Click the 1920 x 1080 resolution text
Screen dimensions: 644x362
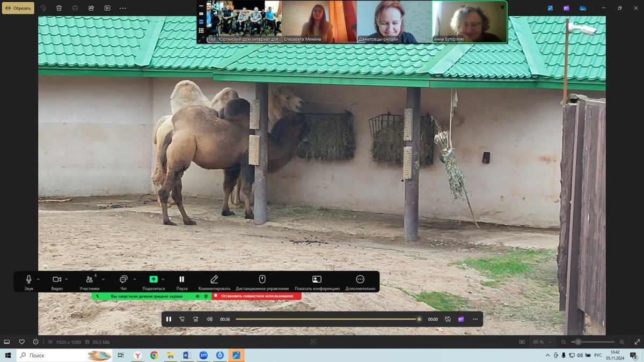click(x=69, y=342)
